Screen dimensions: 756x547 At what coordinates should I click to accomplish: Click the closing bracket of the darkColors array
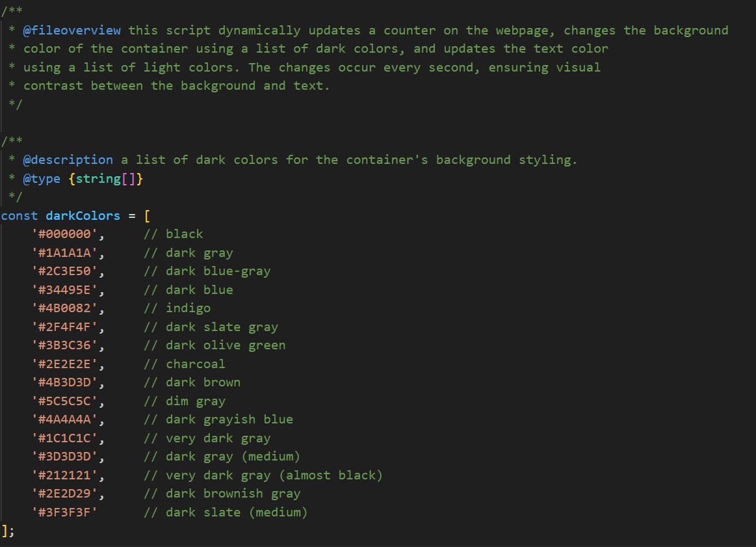pos(5,531)
